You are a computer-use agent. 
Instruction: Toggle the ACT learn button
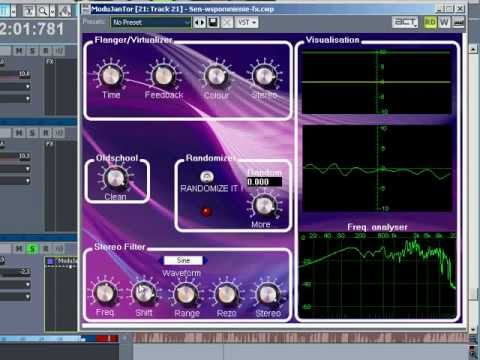[x=405, y=22]
